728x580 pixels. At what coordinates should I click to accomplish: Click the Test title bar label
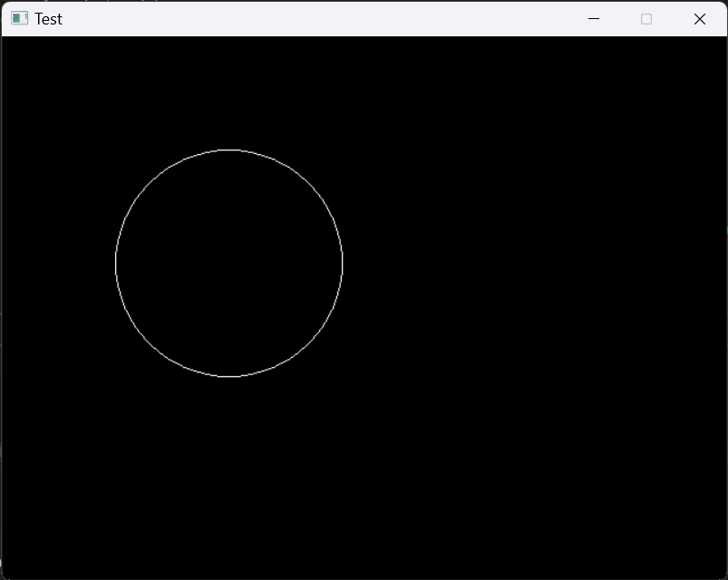(49, 18)
